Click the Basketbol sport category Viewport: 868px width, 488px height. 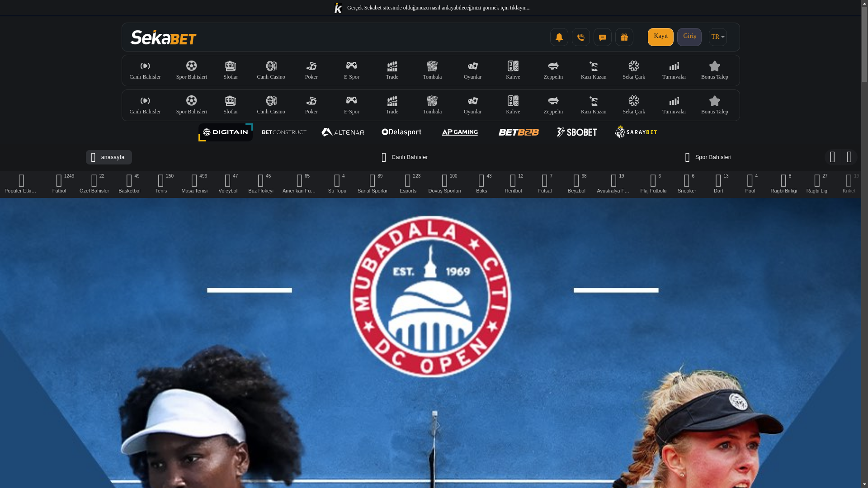129,184
